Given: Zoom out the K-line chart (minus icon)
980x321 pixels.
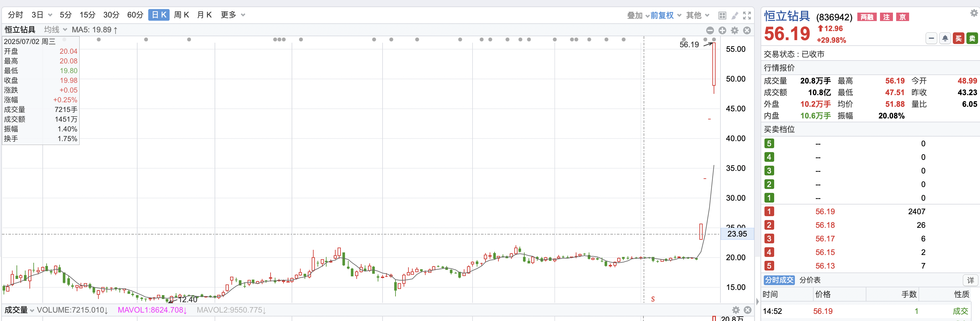Looking at the screenshot, I should pos(710,30).
